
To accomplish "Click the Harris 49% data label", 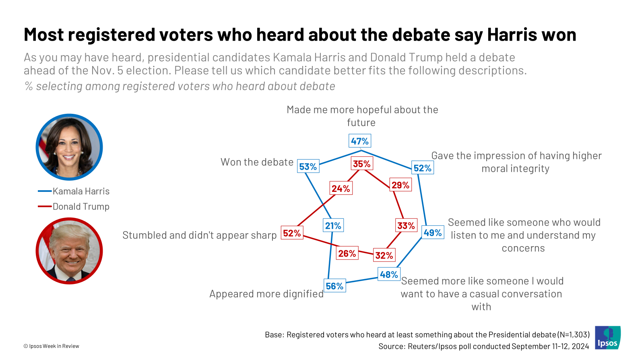I will click(433, 232).
